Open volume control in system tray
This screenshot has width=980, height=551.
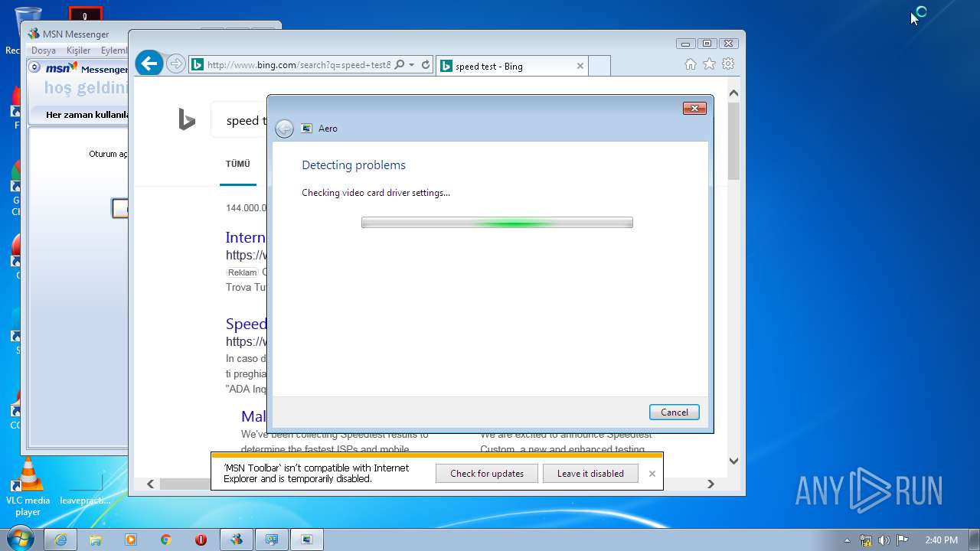tap(884, 540)
